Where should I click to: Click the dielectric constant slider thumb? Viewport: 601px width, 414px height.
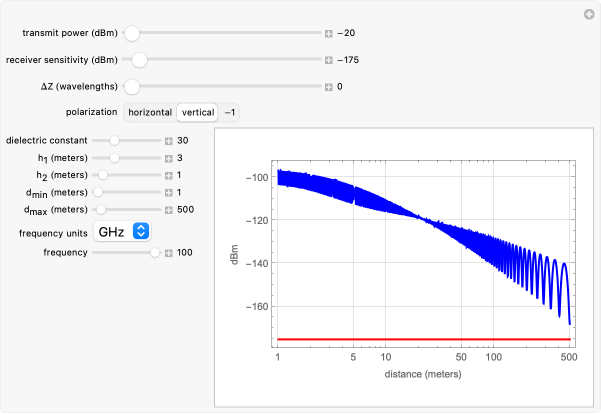tap(114, 141)
